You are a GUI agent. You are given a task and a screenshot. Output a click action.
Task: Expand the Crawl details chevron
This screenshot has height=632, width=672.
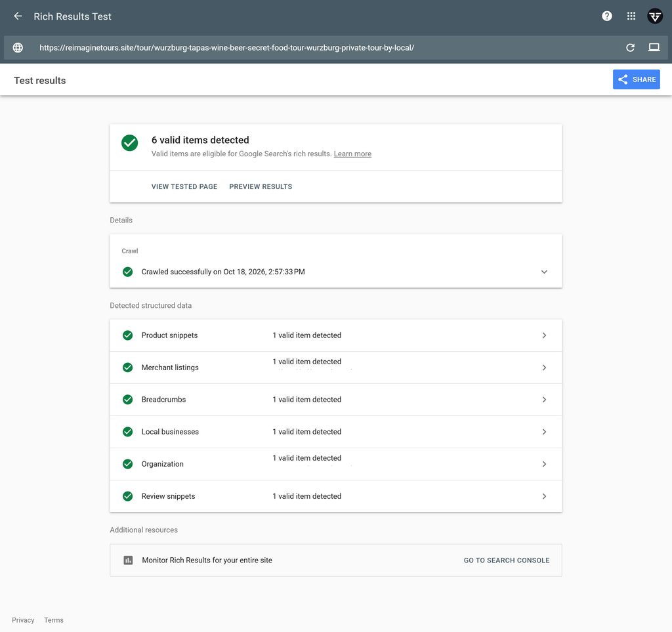pos(544,272)
